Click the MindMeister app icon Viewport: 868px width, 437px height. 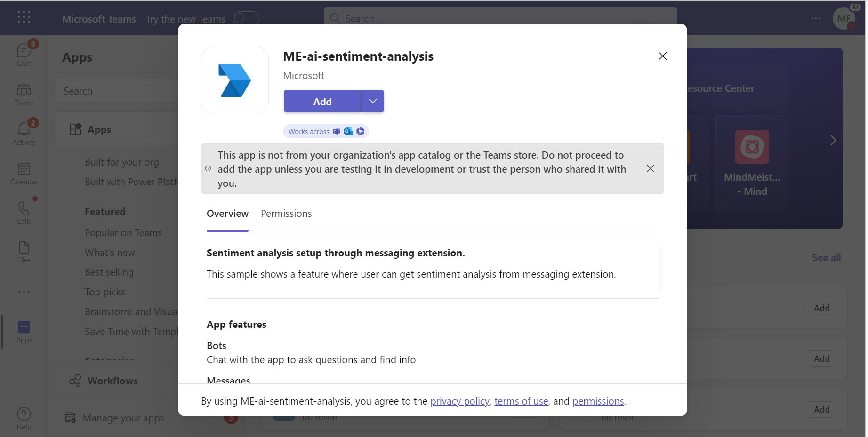coord(752,147)
